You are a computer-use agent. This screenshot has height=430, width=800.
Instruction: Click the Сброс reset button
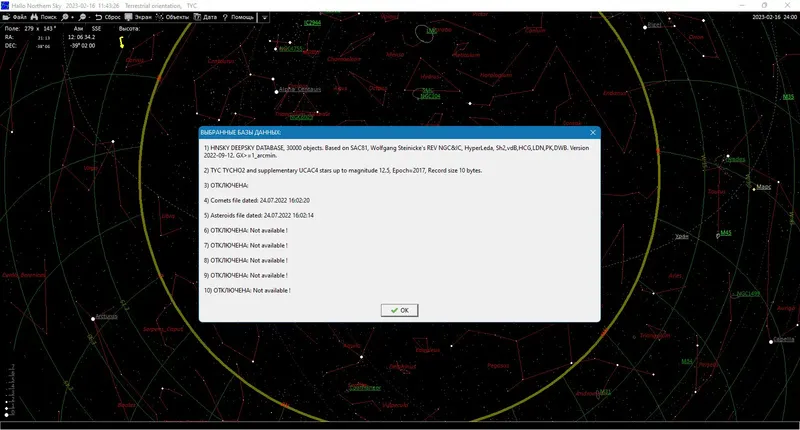[x=108, y=17]
